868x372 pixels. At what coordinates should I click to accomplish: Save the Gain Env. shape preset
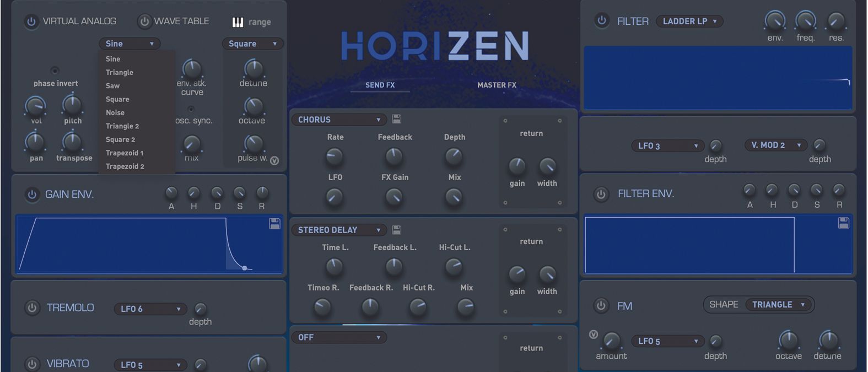click(274, 223)
